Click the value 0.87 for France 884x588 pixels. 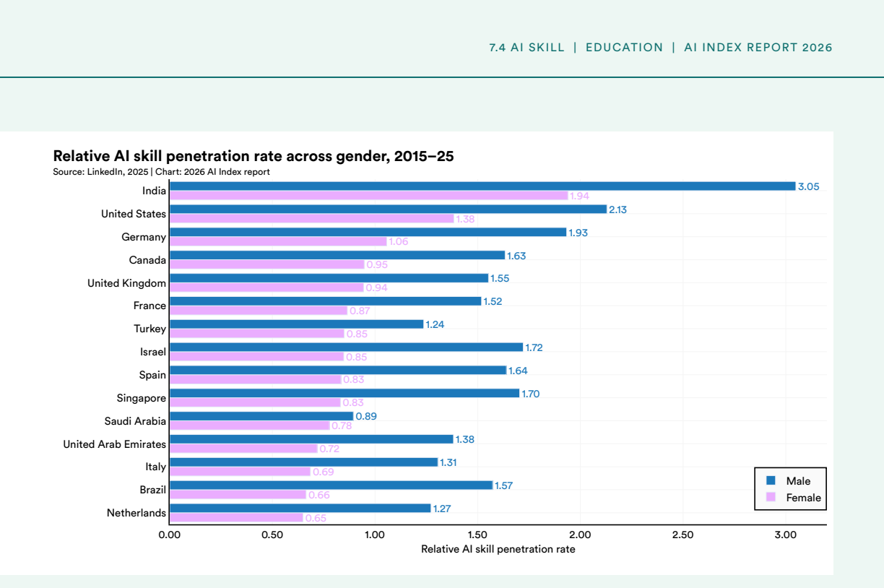pos(360,311)
